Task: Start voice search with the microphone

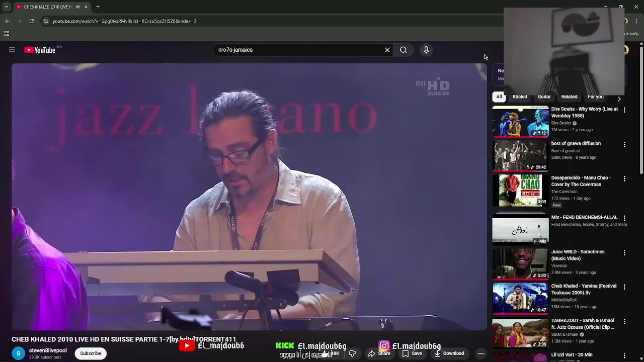Action: point(426,50)
